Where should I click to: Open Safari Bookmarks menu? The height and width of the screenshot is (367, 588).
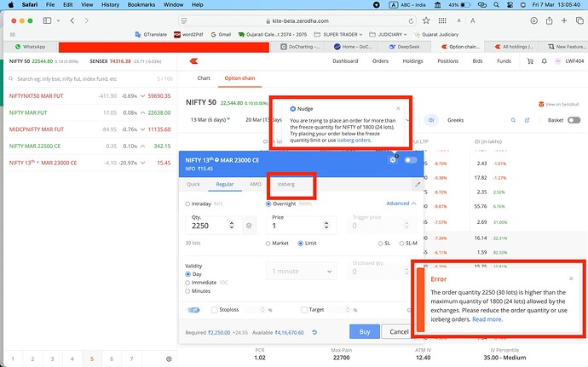[141, 5]
